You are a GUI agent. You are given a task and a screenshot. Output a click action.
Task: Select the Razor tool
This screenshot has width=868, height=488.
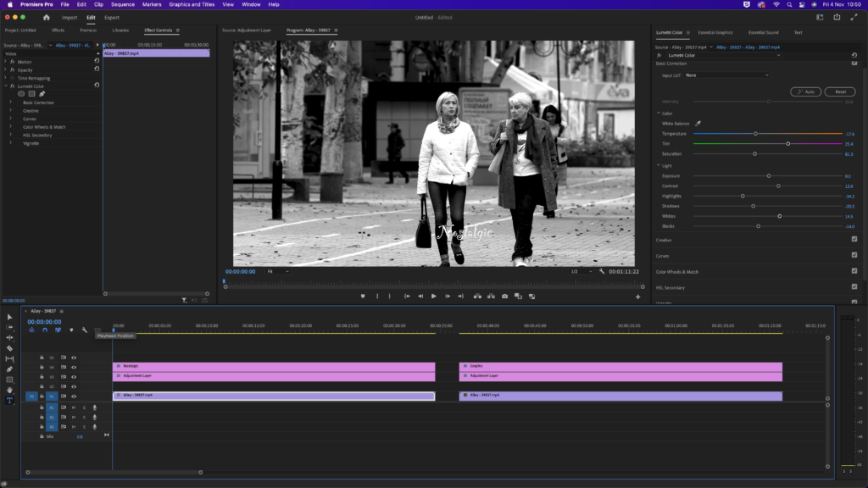point(9,348)
